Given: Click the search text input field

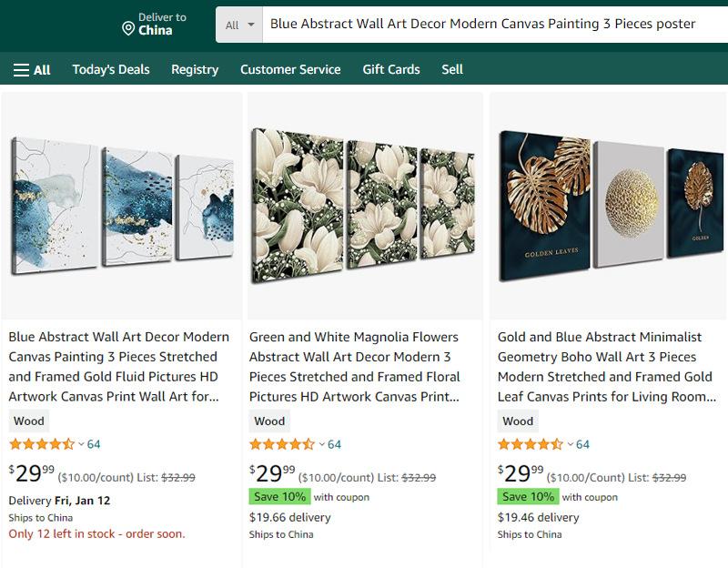Looking at the screenshot, I should coord(491,24).
